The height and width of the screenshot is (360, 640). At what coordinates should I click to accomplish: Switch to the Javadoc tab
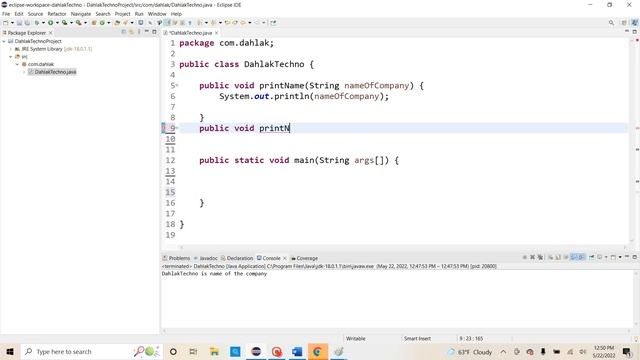[206, 258]
